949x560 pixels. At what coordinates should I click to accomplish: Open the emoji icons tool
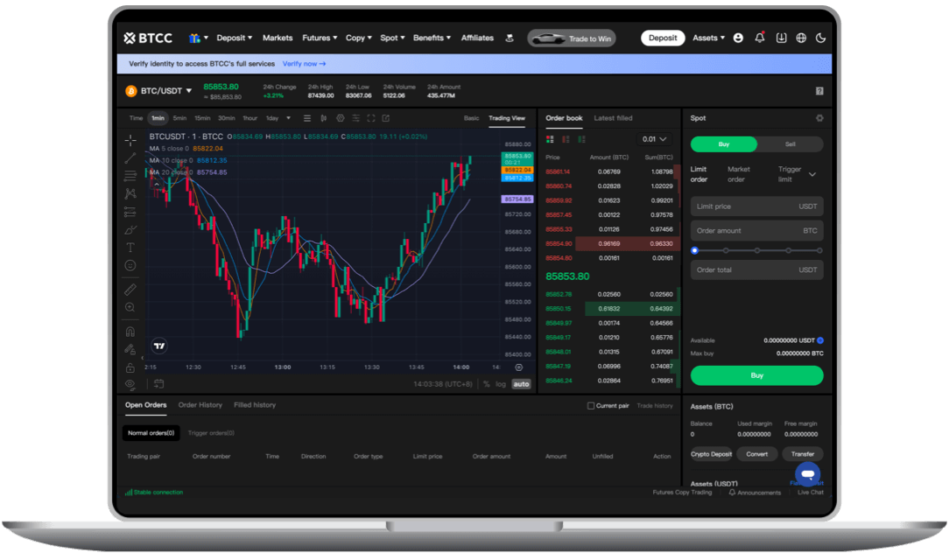pos(130,265)
